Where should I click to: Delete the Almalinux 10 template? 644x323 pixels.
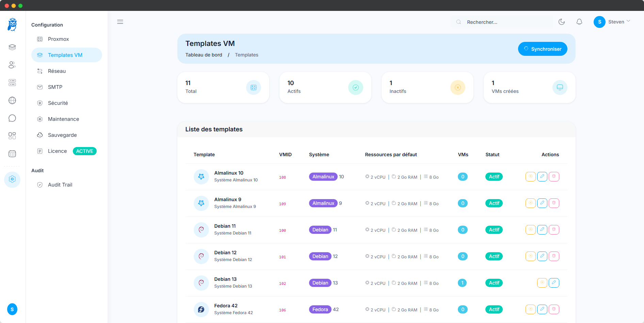(554, 177)
